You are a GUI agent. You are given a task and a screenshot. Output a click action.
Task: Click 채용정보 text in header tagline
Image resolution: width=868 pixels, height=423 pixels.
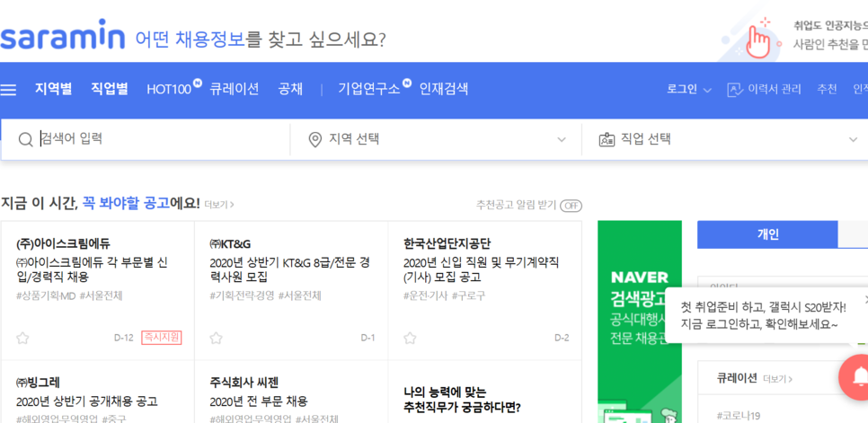click(209, 40)
